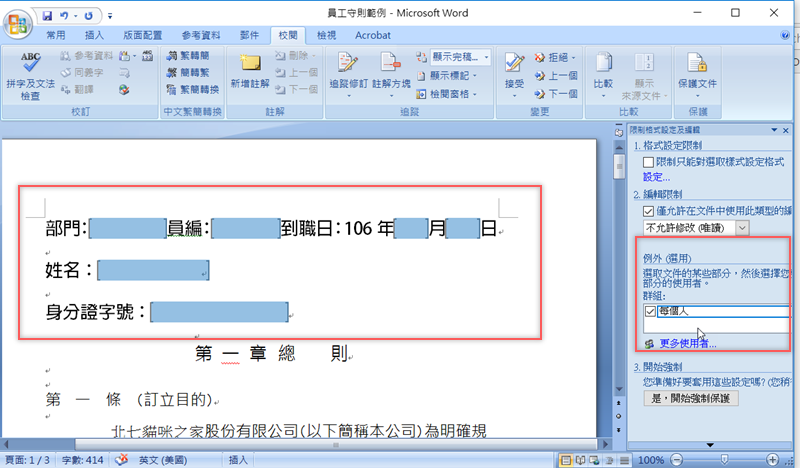
Task: Click 註解方塊 balloons button
Action: pos(391,75)
